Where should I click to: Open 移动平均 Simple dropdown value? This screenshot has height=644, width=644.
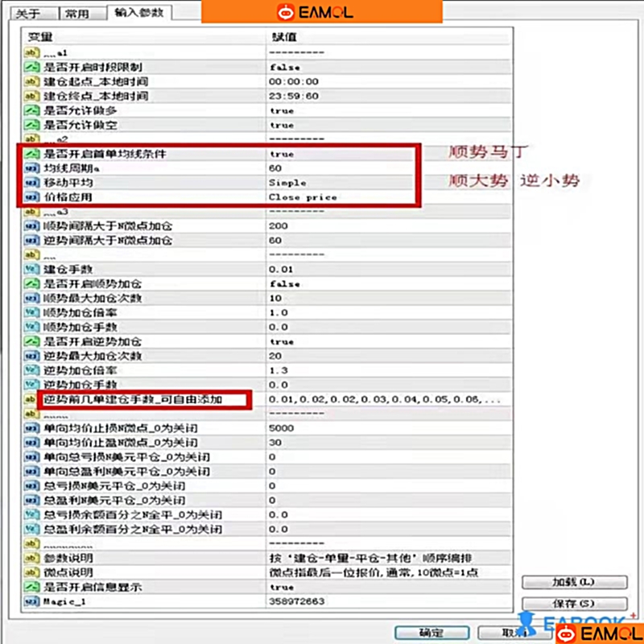pyautogui.click(x=287, y=183)
